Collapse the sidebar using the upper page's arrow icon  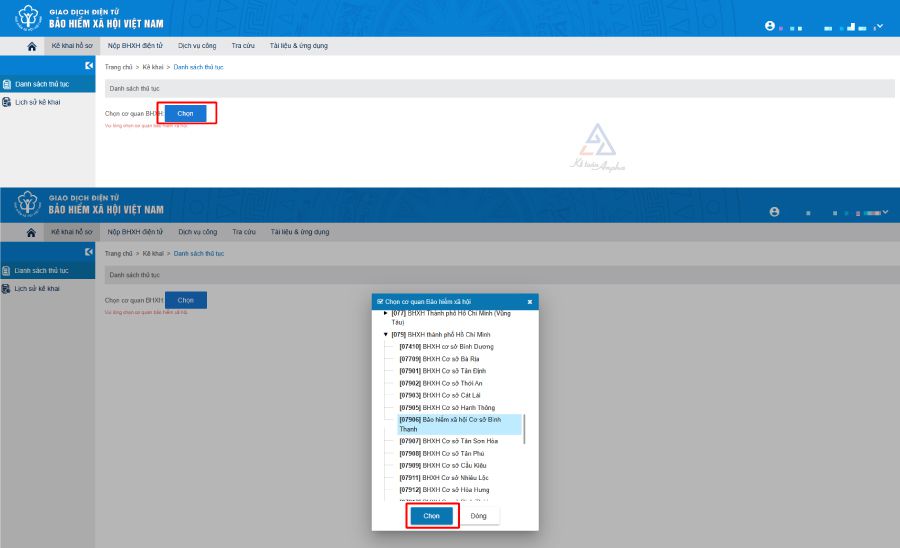89,65
